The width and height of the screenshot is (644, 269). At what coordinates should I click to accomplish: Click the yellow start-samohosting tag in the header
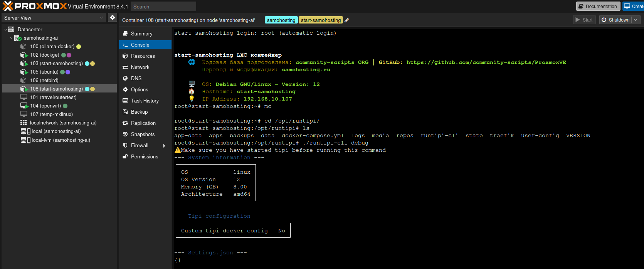[321, 20]
